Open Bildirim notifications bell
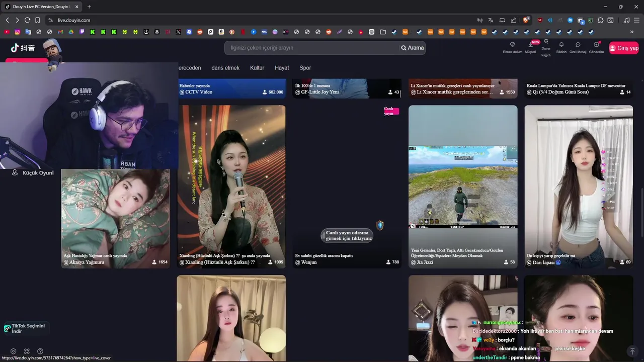 (x=561, y=47)
